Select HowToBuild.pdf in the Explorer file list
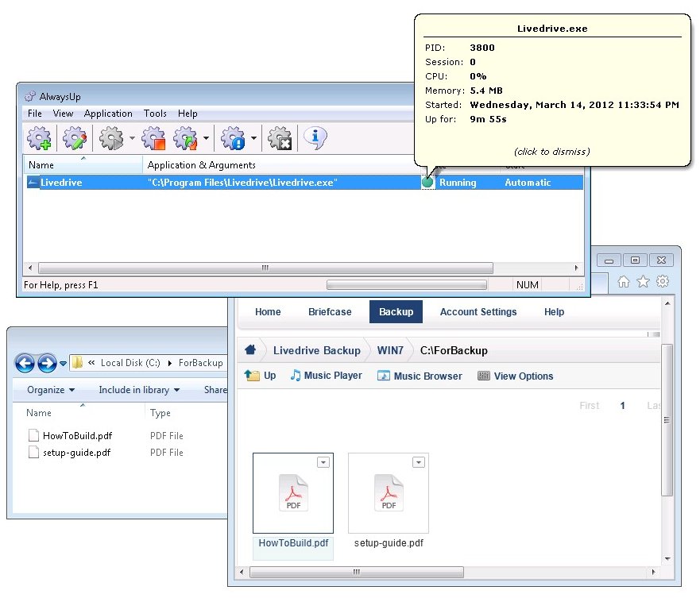 [77, 435]
